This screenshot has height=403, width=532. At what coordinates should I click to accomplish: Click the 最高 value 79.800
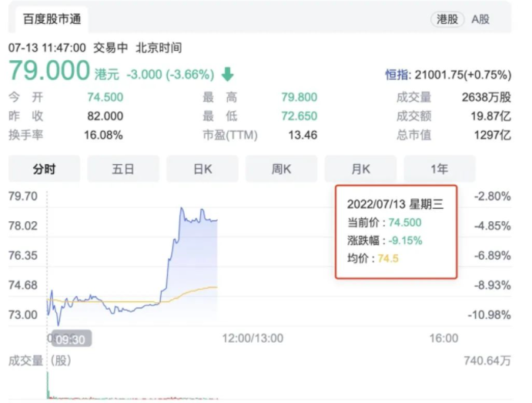tap(299, 97)
